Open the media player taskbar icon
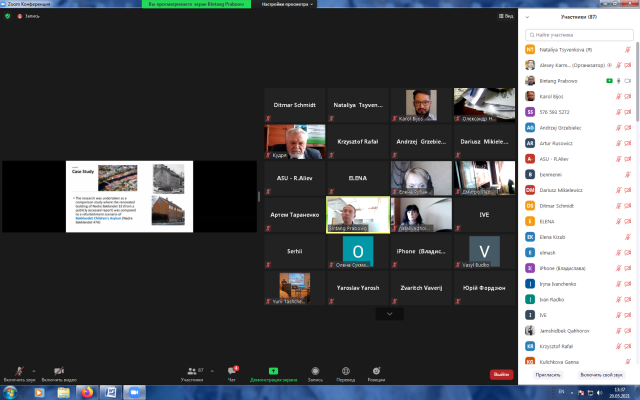640x400 pixels. [39, 393]
